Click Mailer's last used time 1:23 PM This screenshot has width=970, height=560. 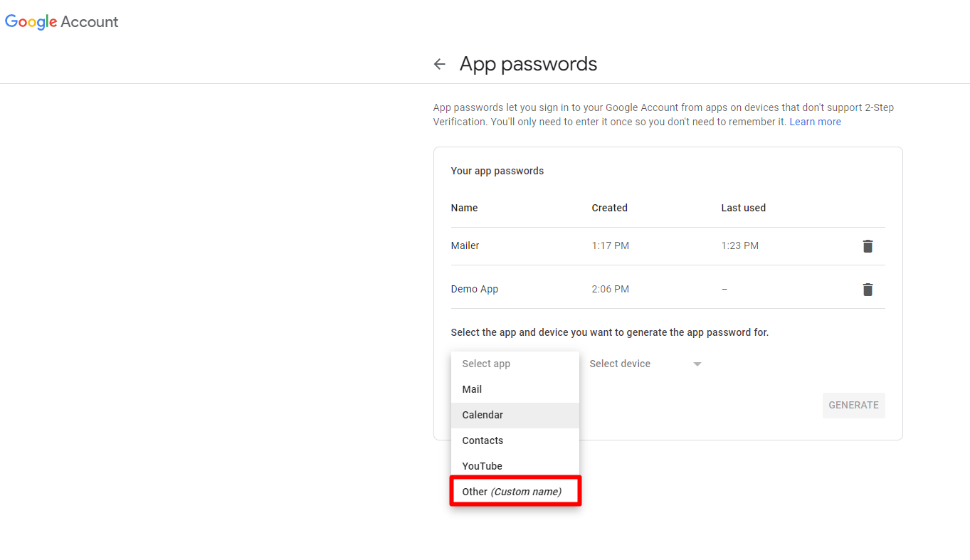pyautogui.click(x=739, y=245)
